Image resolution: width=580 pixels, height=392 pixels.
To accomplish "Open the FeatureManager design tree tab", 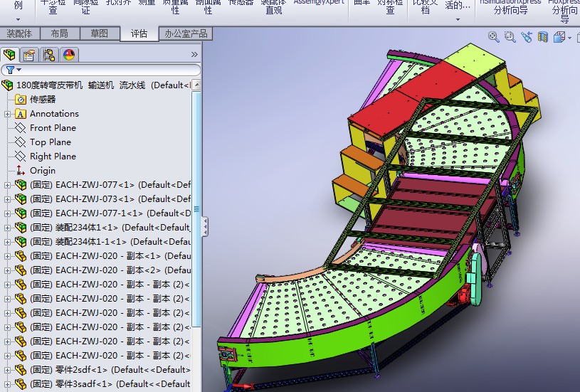I will point(10,55).
